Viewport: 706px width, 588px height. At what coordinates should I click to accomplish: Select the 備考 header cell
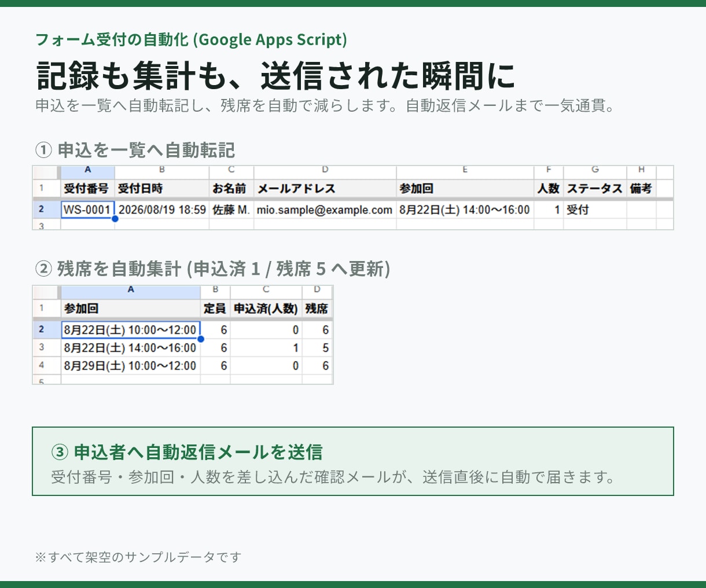(x=641, y=189)
